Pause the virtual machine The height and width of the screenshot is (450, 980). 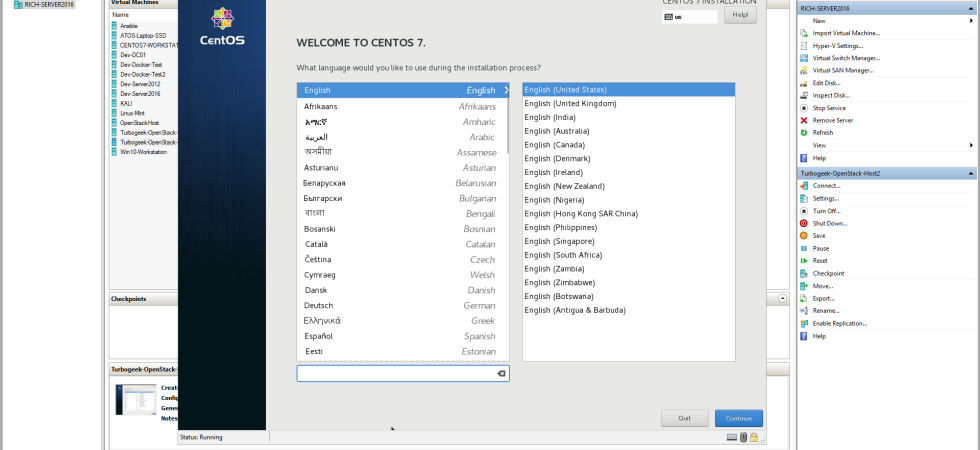[x=821, y=248]
